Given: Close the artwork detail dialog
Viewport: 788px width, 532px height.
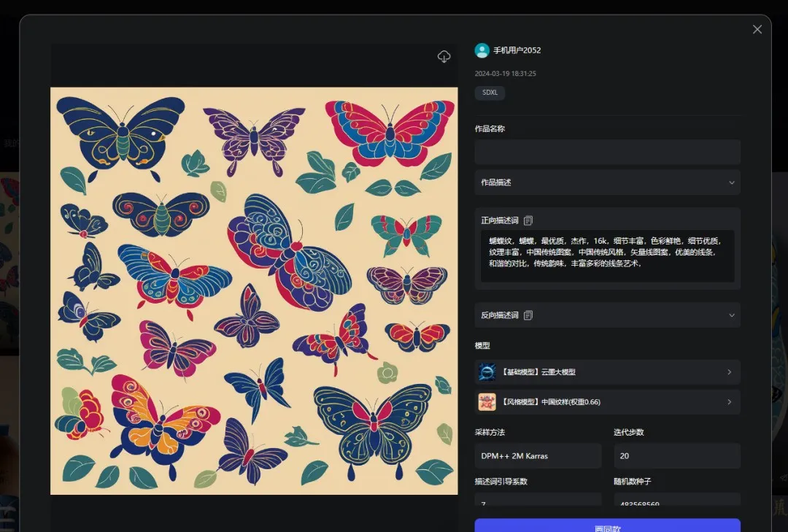Looking at the screenshot, I should pyautogui.click(x=757, y=29).
